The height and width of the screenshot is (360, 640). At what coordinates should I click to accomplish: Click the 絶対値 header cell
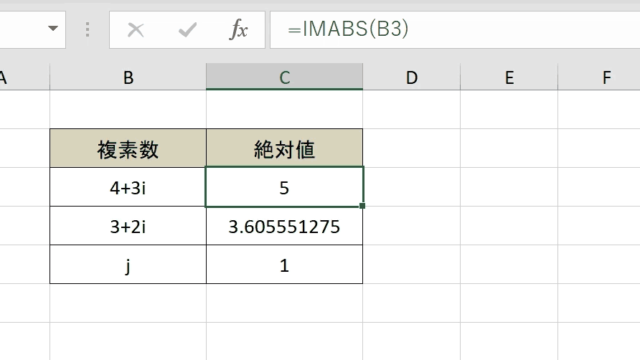[284, 148]
